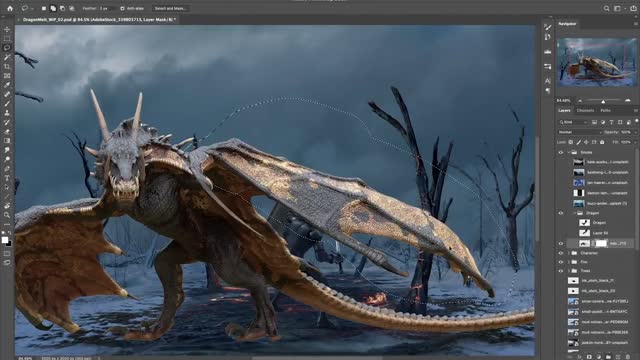Select the Frame tool
640x360 pixels.
click(7, 76)
